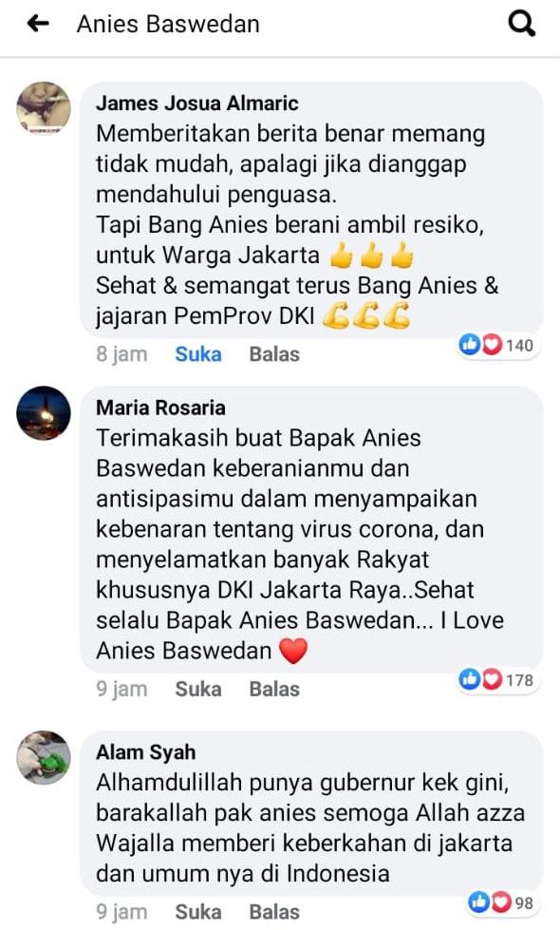The image size is (560, 930).
Task: Open James Josua Almaric's profile picture
Action: click(44, 108)
